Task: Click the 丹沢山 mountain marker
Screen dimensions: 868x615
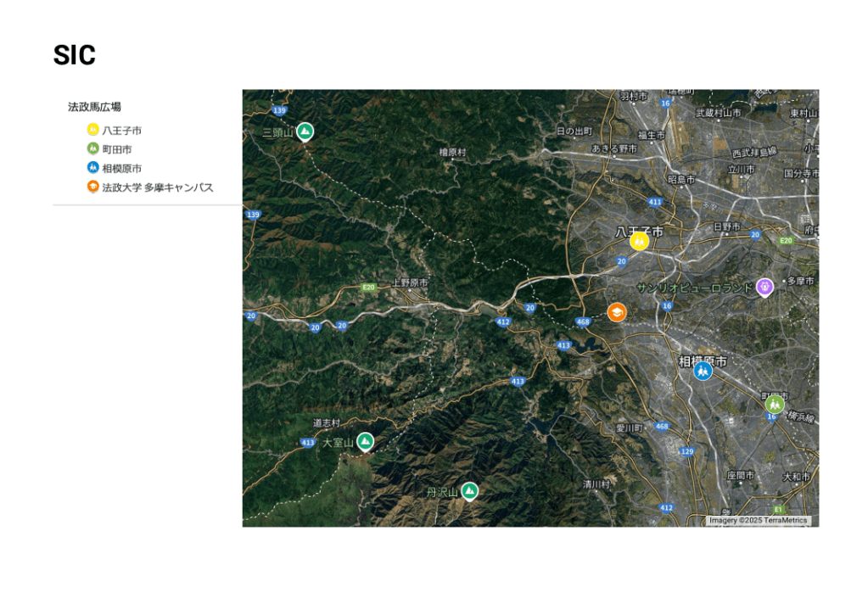Action: click(469, 491)
